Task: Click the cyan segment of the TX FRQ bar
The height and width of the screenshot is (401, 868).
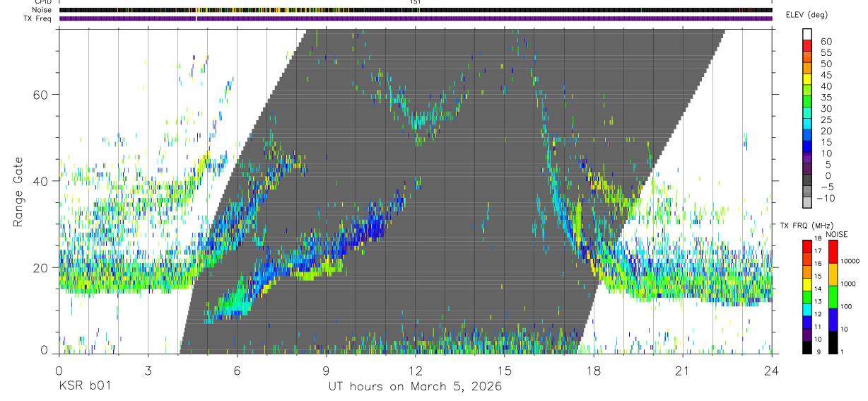Action: click(x=807, y=309)
